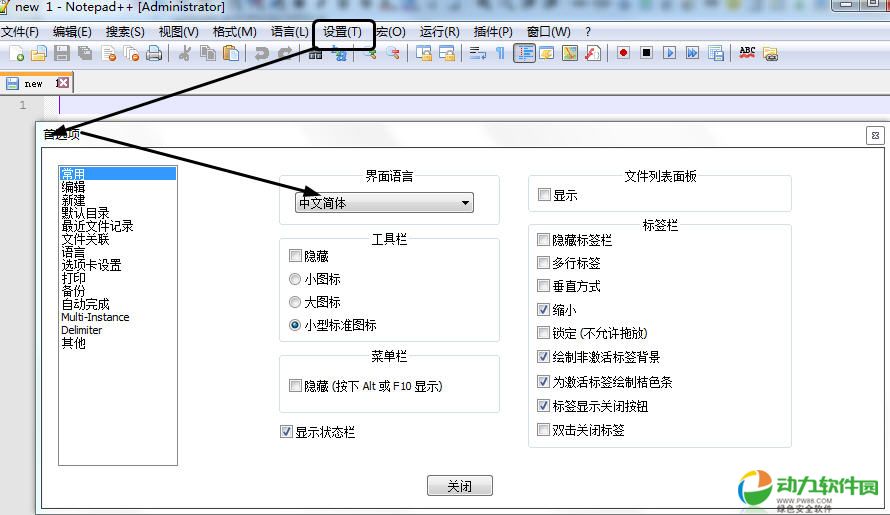Click the Print toolbar icon
890x515 pixels.
154,53
